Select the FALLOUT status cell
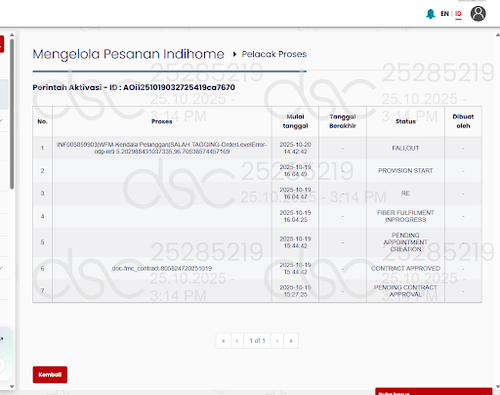The height and width of the screenshot is (395, 500). tap(406, 148)
